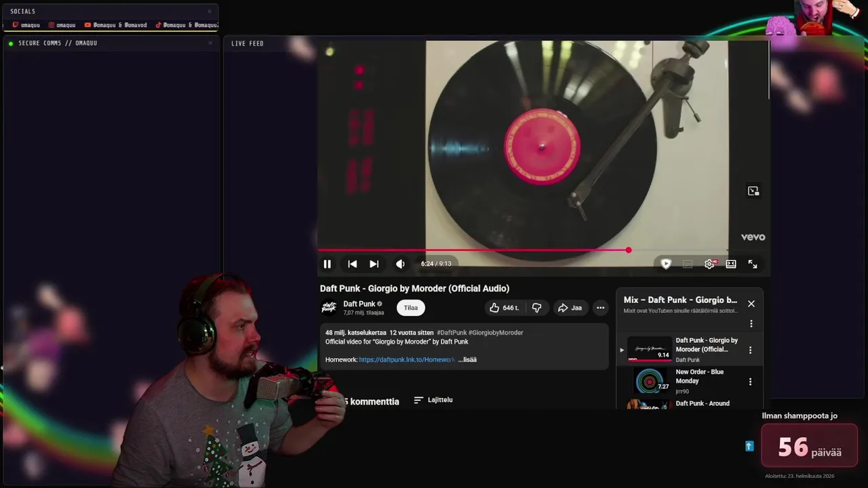Open the Lajittelu comment sort menu
Viewport: 868px width, 488px height.
pyautogui.click(x=433, y=400)
